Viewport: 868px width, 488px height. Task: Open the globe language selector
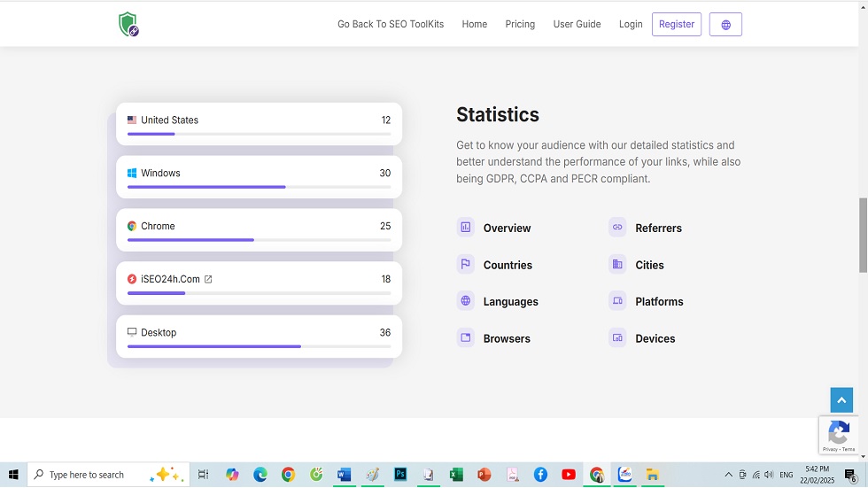[x=725, y=25]
